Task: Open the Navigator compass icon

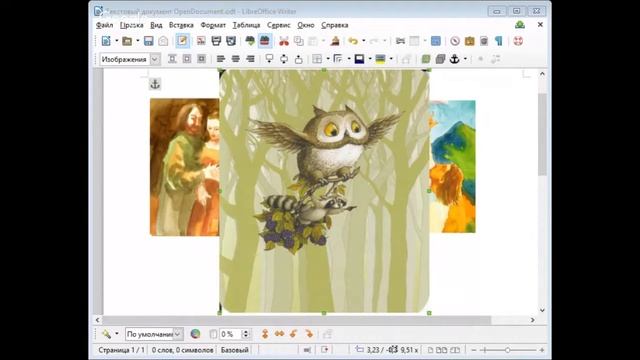Action: tap(455, 41)
